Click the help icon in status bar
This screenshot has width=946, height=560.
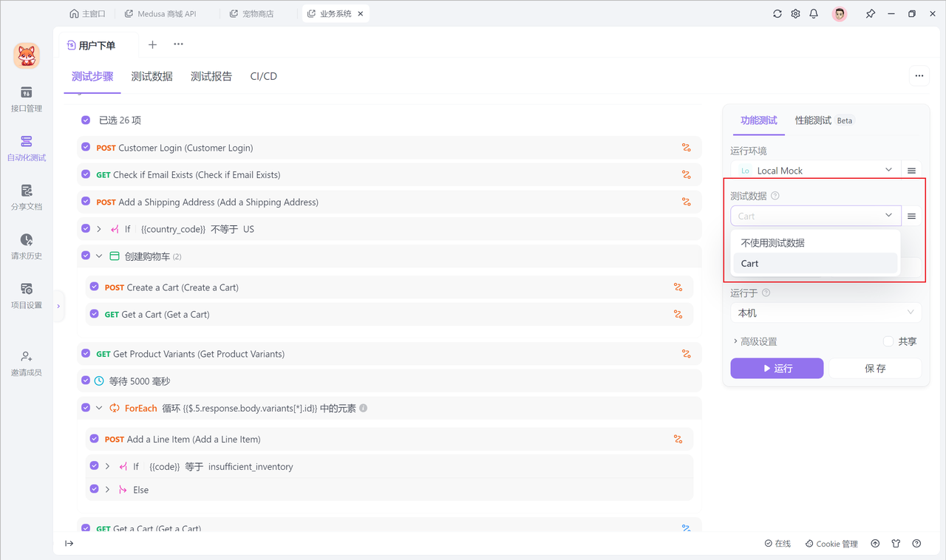[x=916, y=544]
